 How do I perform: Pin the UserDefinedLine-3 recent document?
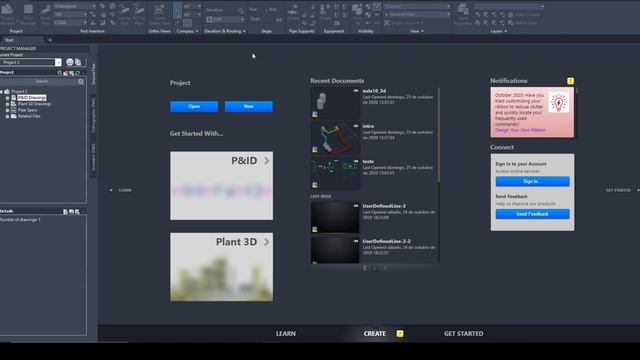356,206
